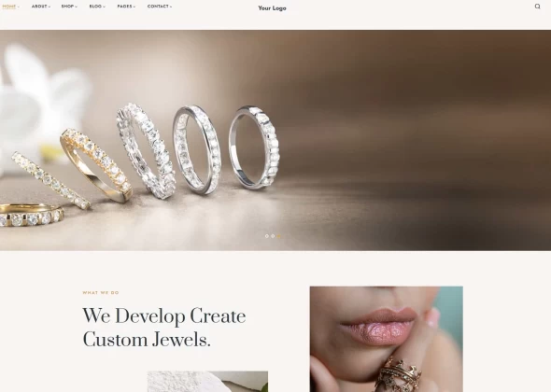Expand the chevron beside Pages
Viewport: 551px width, 392px height.
pyautogui.click(x=134, y=7)
